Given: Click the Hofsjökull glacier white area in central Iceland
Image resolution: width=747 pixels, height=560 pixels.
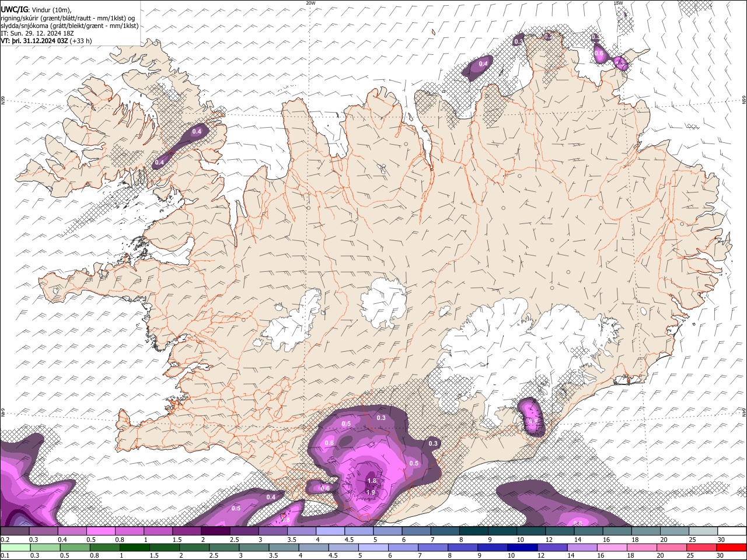Looking at the screenshot, I should (x=383, y=302).
